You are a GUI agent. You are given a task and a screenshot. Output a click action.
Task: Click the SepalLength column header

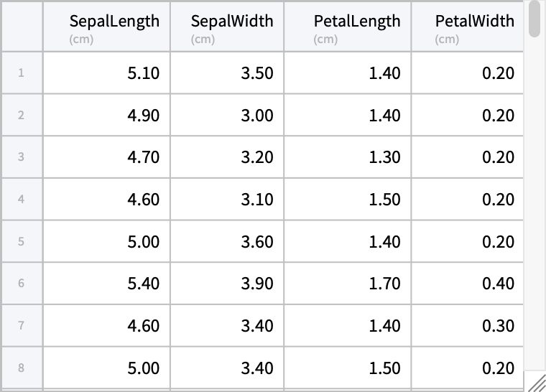pyautogui.click(x=106, y=27)
